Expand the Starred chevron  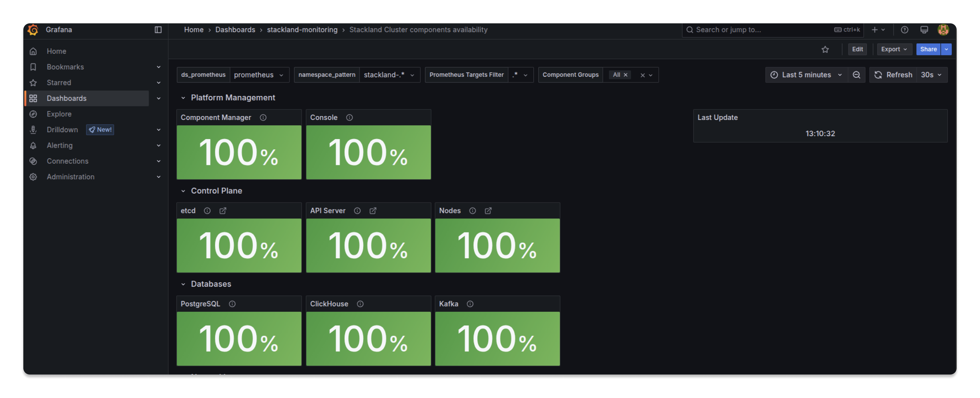(159, 83)
